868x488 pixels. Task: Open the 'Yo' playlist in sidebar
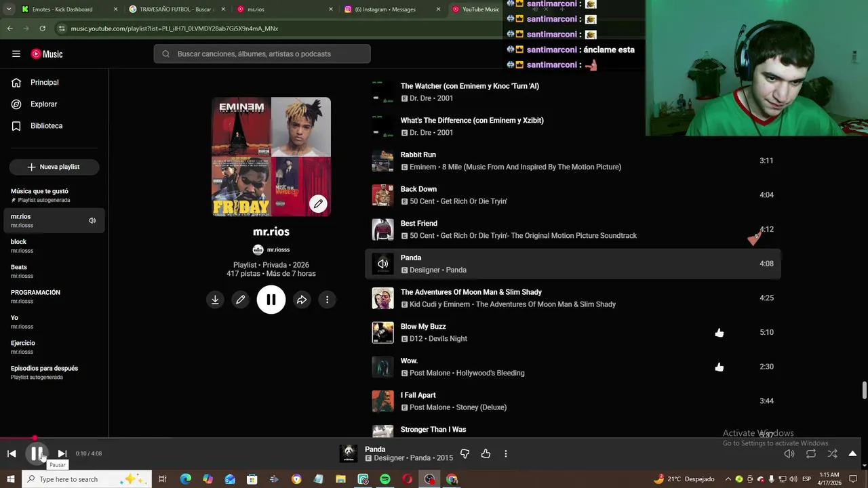tap(54, 322)
